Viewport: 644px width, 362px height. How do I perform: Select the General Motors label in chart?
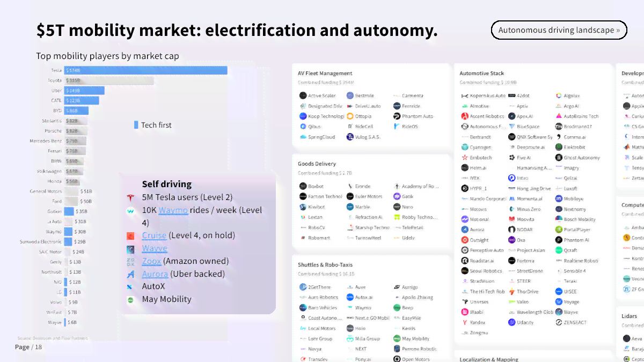pos(46,191)
